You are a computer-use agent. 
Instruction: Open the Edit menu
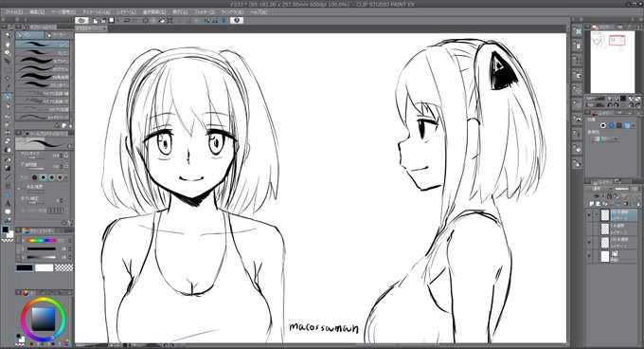pos(37,12)
